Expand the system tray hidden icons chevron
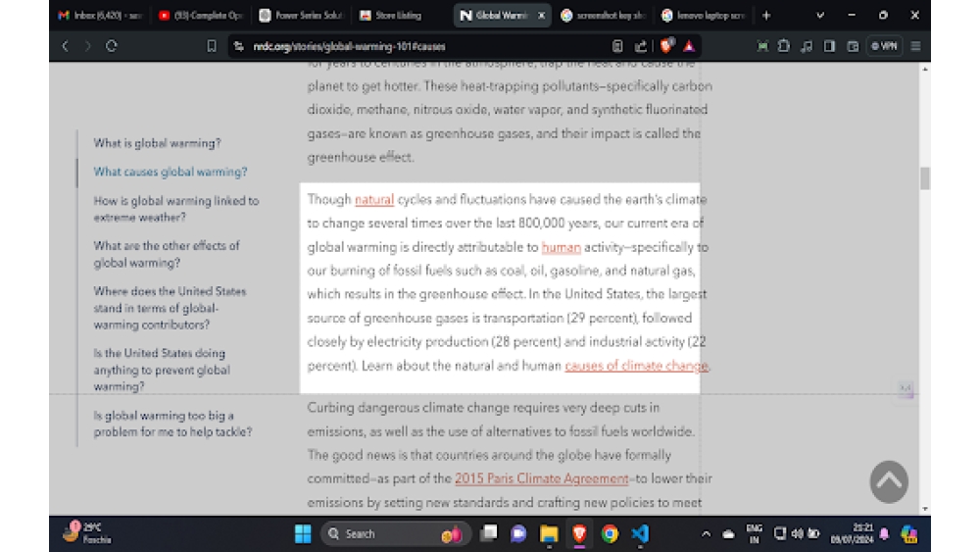This screenshot has height=552, width=980. coord(706,534)
